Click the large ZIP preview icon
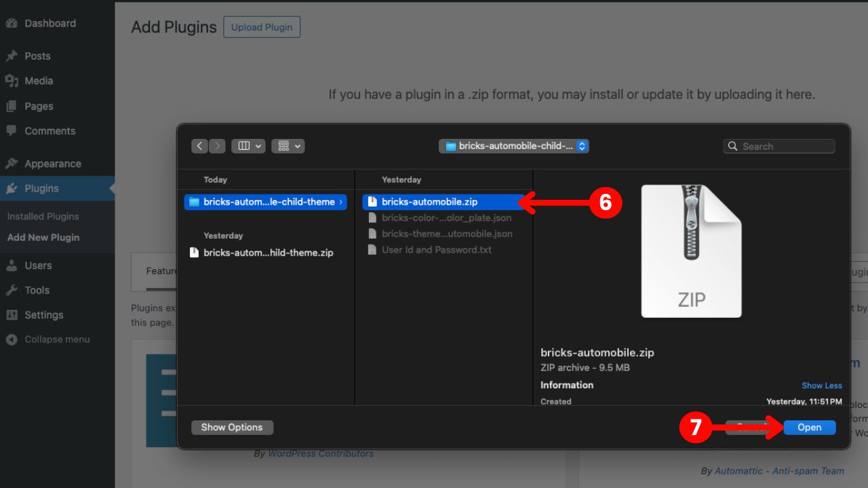The width and height of the screenshot is (868, 488). click(692, 251)
